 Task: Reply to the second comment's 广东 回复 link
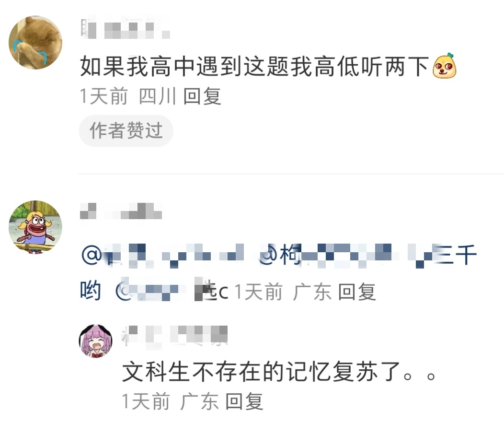pyautogui.click(x=357, y=292)
